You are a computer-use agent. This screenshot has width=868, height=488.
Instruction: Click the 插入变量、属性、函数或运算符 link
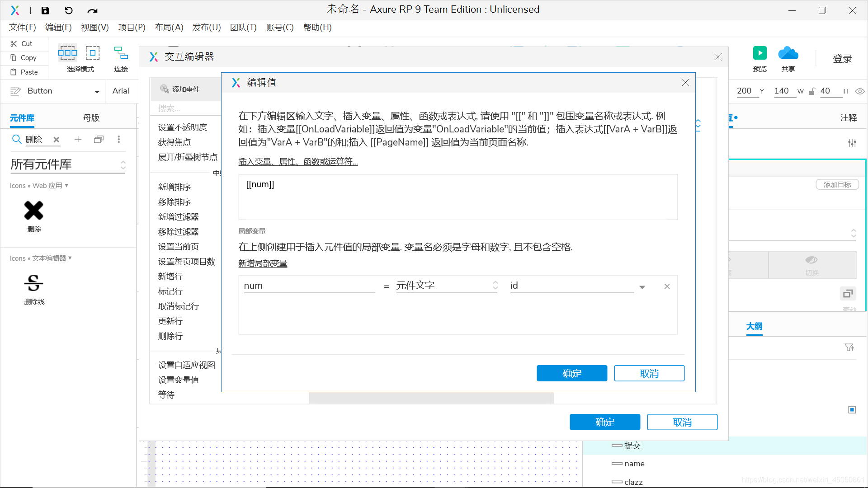(298, 162)
